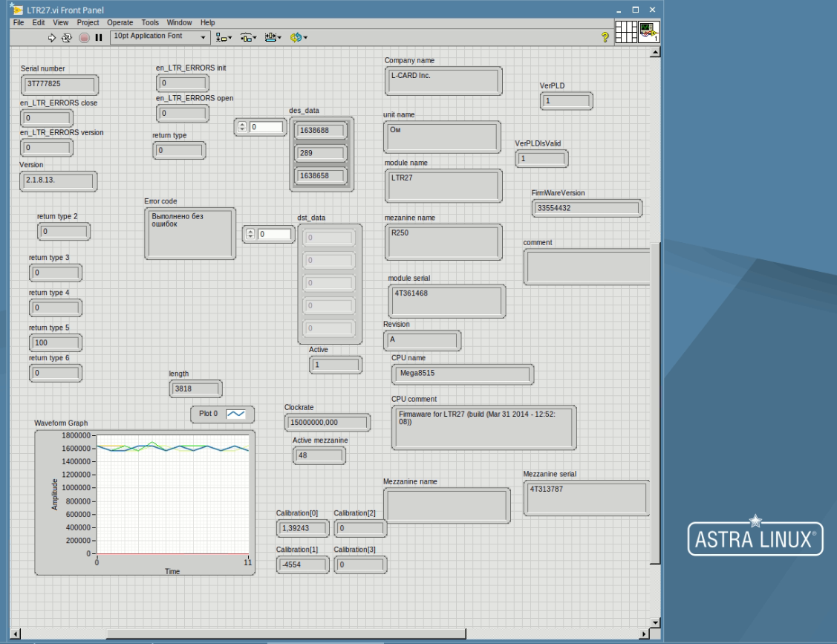Click Run Continuously button

[67, 37]
